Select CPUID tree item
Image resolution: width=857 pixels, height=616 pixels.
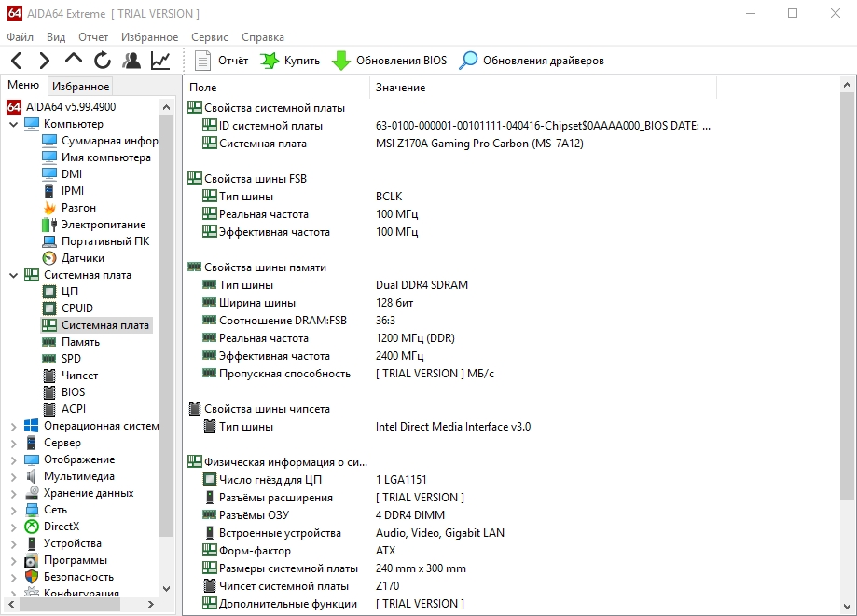click(68, 308)
